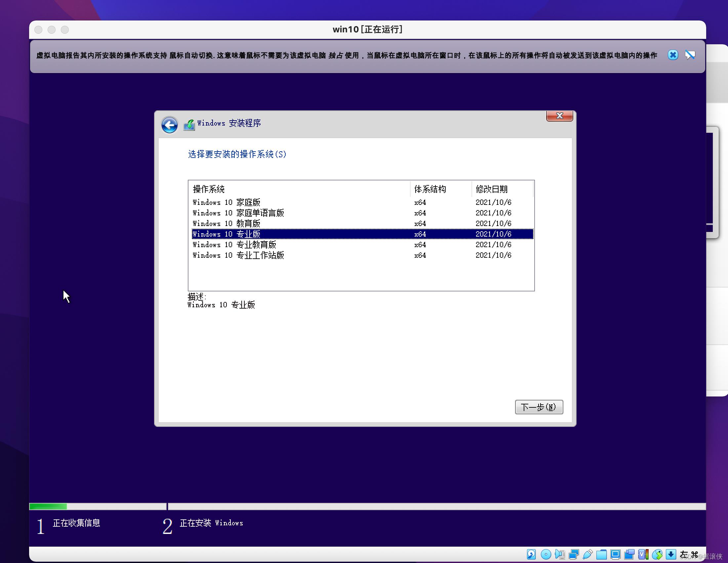Dismiss the mouse integration notification with the blue X
The height and width of the screenshot is (563, 728).
coord(673,55)
